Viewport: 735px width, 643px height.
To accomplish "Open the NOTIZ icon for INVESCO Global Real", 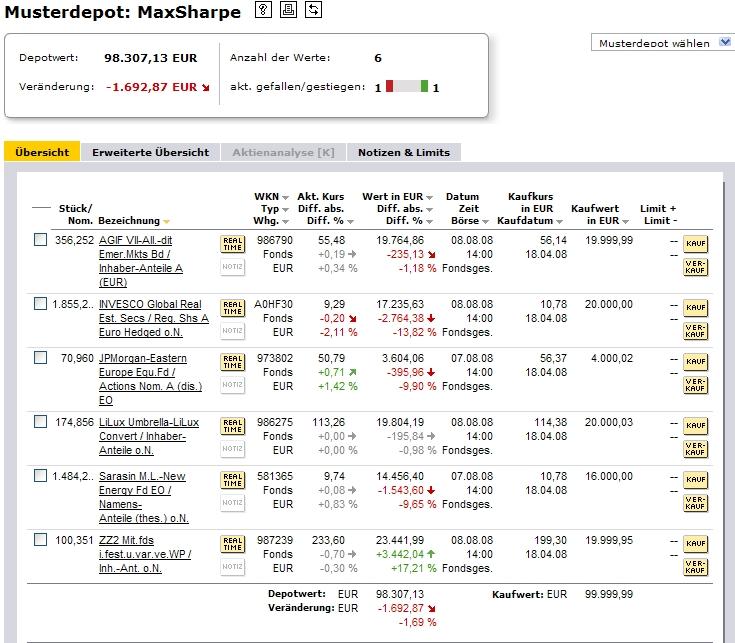I will click(x=232, y=330).
